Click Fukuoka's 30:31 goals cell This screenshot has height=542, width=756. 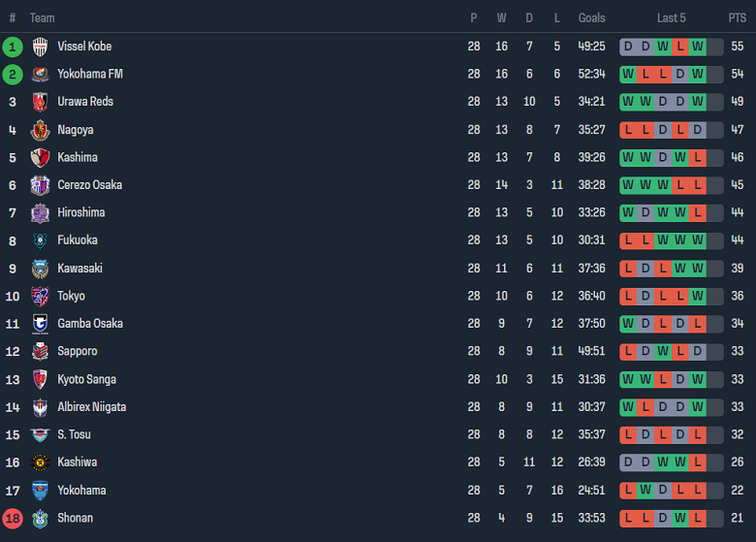591,240
